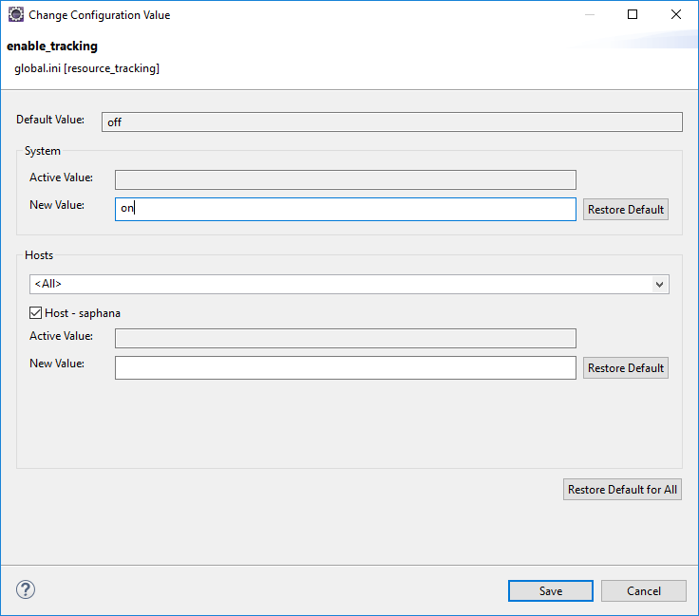Screen dimensions: 699x616
Task: Click the System Active Value field
Action: [345, 179]
